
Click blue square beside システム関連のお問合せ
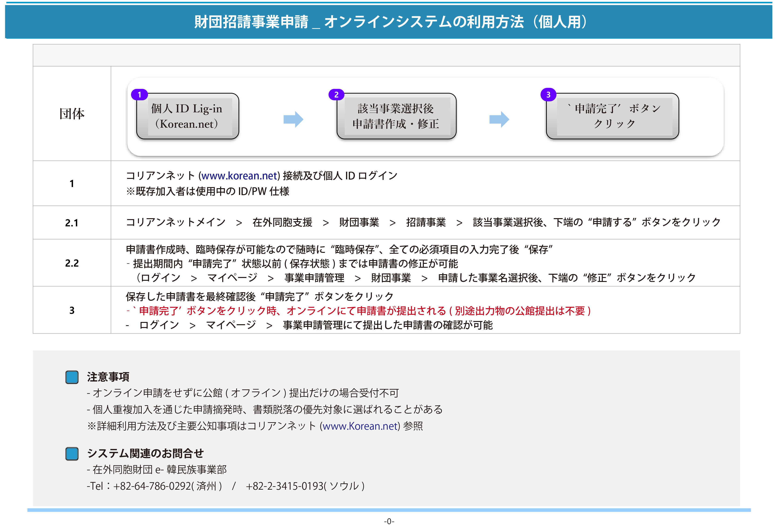tap(72, 453)
